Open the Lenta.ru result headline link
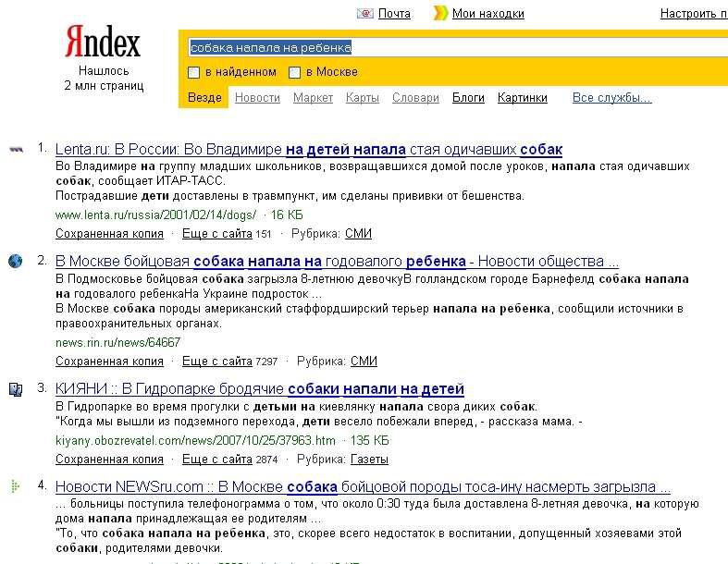 click(309, 149)
